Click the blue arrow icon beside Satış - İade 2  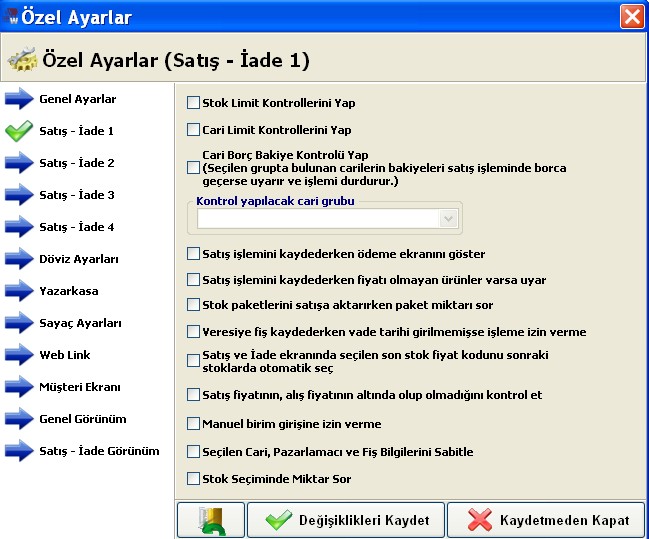tap(19, 163)
